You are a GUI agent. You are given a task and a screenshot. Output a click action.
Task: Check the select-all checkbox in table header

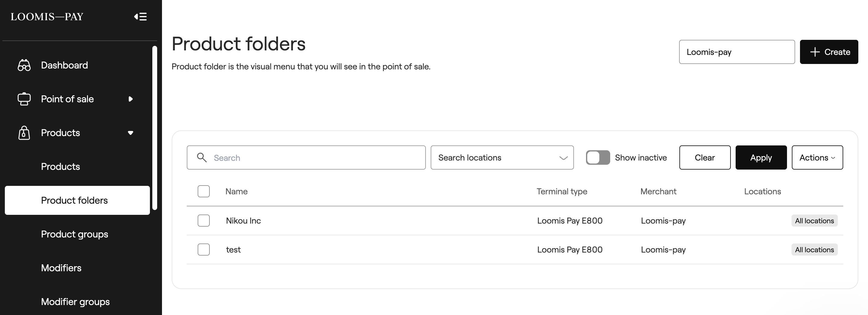coord(203,191)
